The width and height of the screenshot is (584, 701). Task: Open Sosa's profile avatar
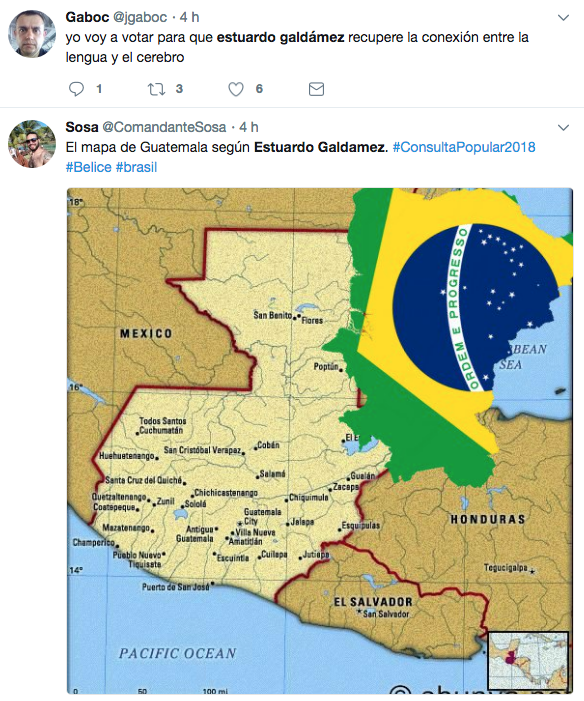pos(32,144)
